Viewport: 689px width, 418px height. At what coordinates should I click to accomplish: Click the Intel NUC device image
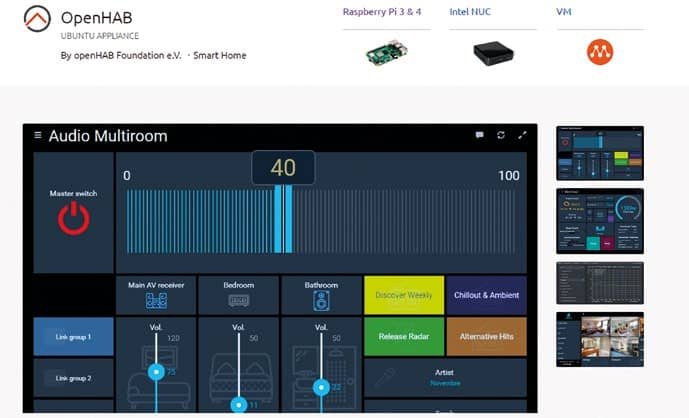tap(493, 53)
